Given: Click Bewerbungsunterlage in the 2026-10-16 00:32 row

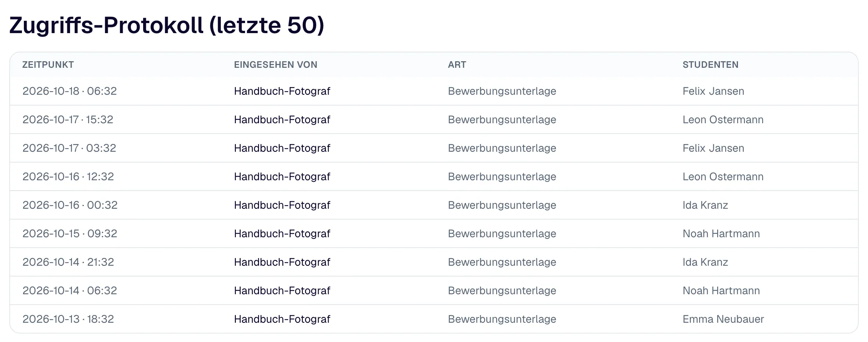Looking at the screenshot, I should point(502,205).
